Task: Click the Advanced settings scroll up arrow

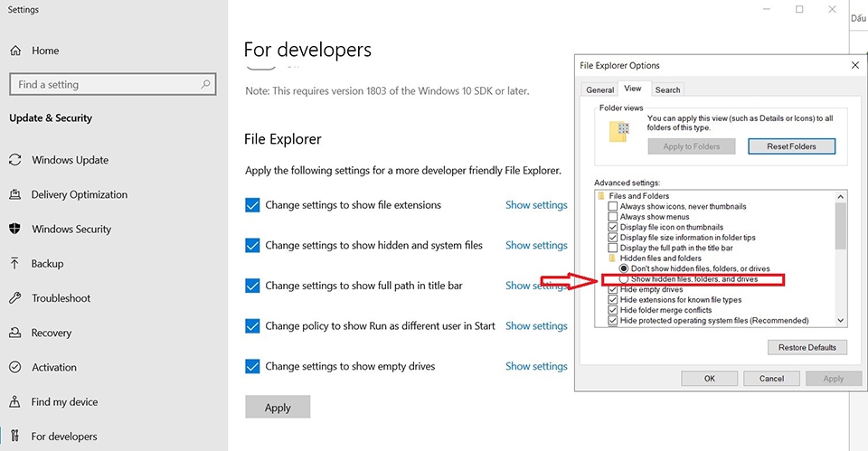Action: (841, 196)
